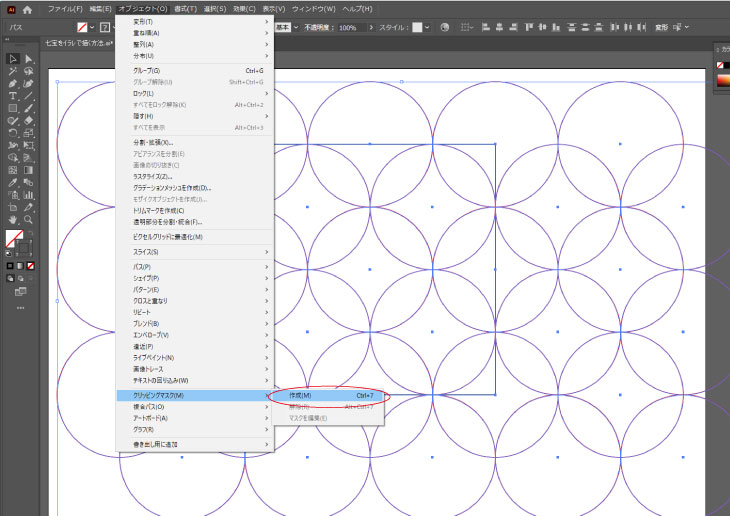Click ラスタライズ(Z) menu entry
Image resolution: width=730 pixels, height=516 pixels.
[x=153, y=176]
